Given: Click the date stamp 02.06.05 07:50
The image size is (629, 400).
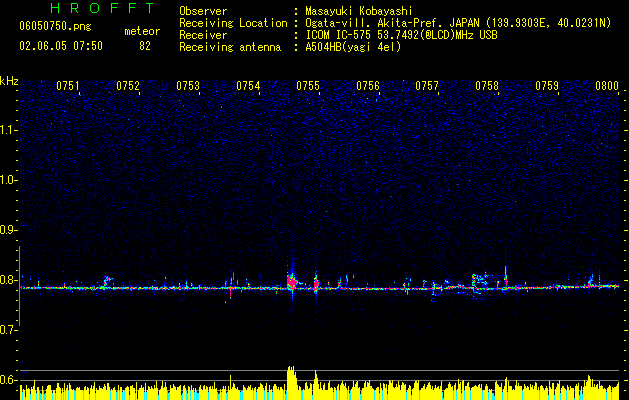Looking at the screenshot, I should point(61,46).
